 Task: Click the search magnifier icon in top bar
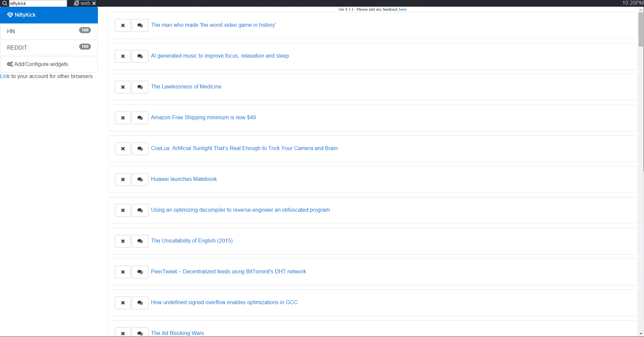(x=5, y=3)
